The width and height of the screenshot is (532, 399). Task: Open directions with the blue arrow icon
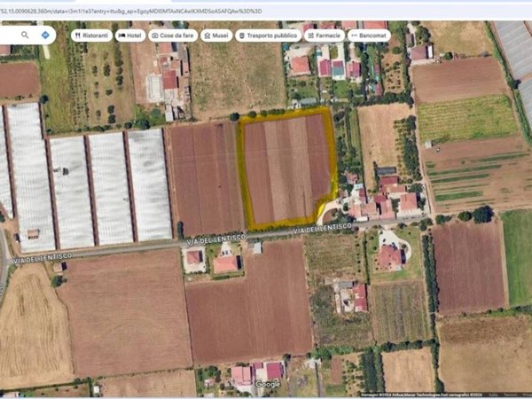[x=45, y=35]
